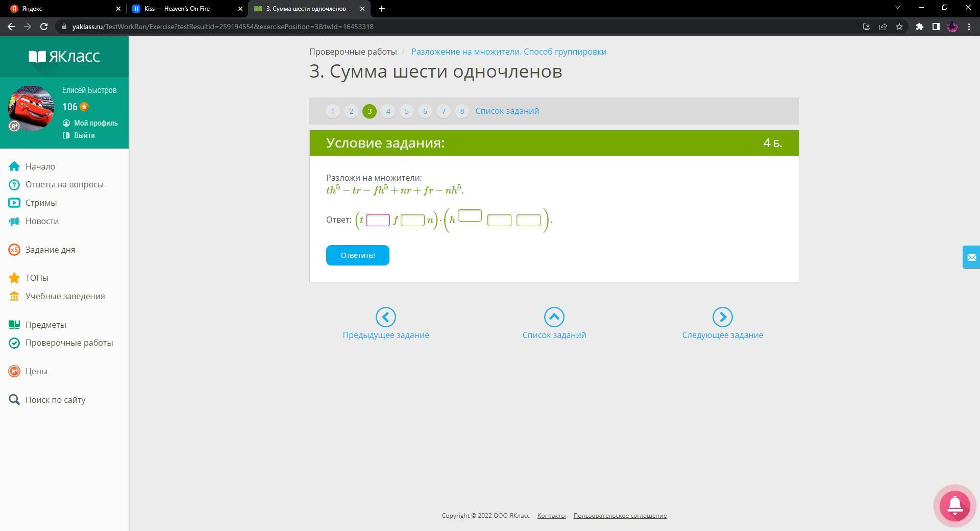
Task: Go to task number 5
Action: (x=406, y=111)
